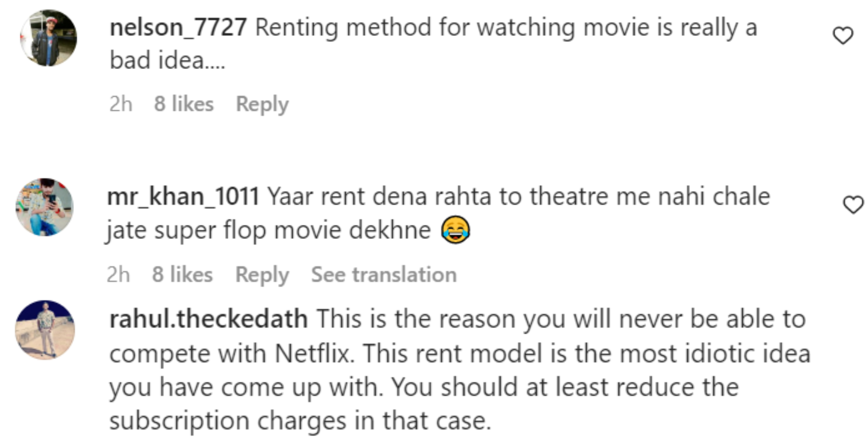Viewport: 868px width, 444px height.
Task: Visit the nelson_7727 username link
Action: [x=178, y=27]
